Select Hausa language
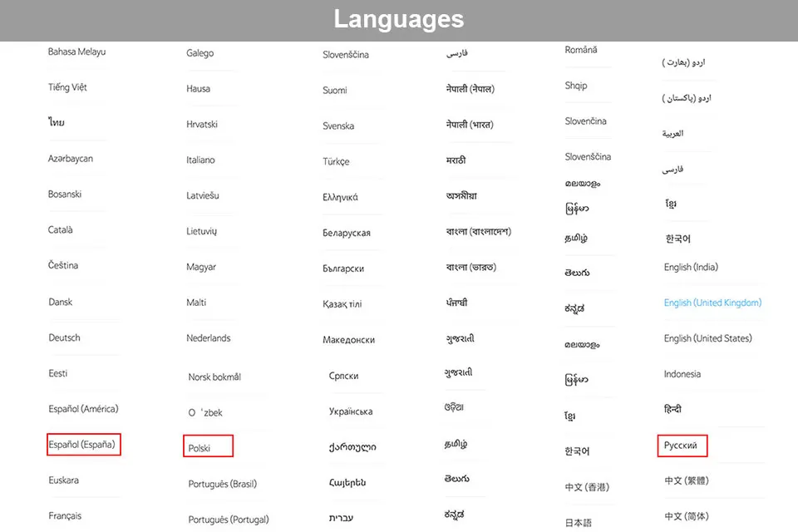This screenshot has height=532, width=798. click(198, 89)
